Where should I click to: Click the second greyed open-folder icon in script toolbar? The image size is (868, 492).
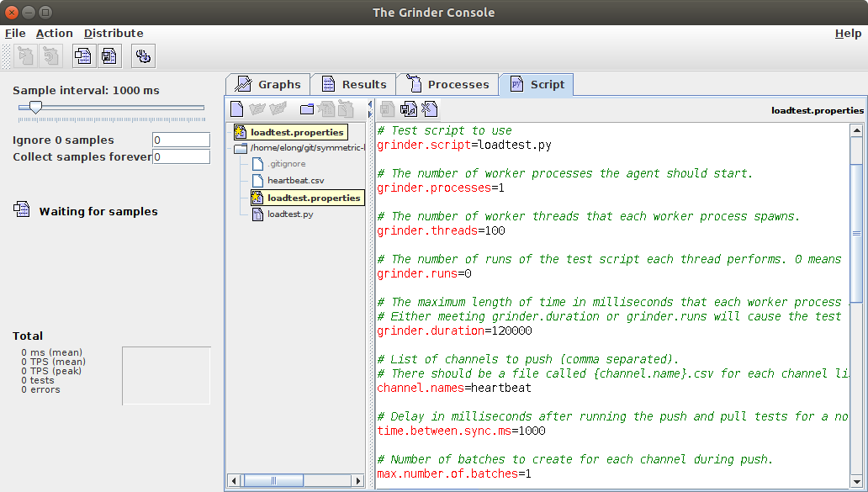(278, 109)
